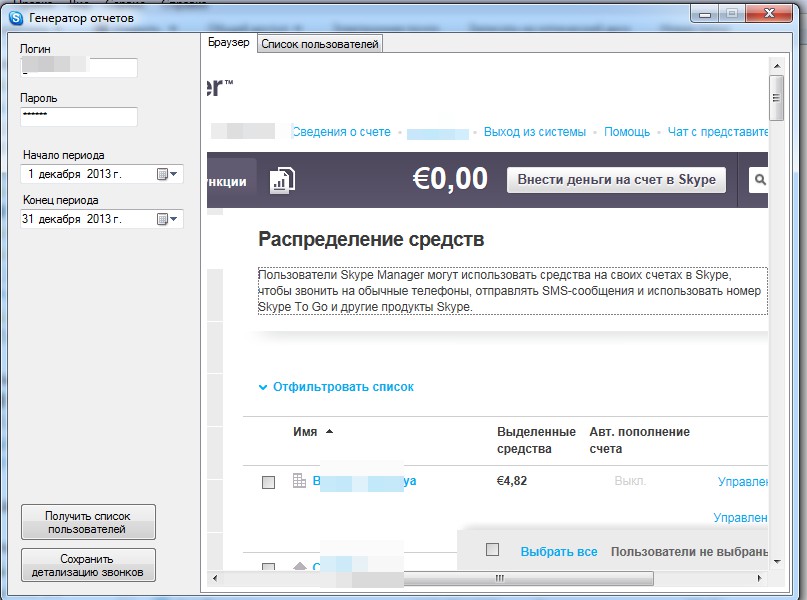Click the Выделенные средства column header
Viewport: 807px width, 600px height.
536,440
